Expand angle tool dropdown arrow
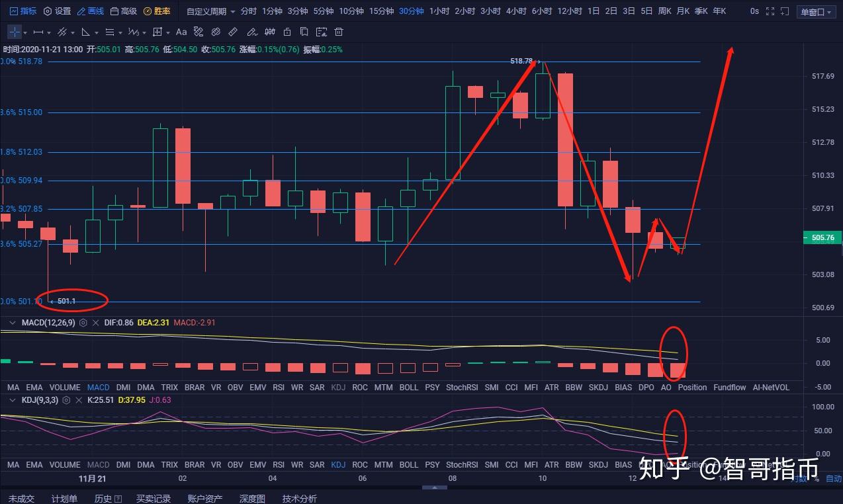843x504 pixels. pyautogui.click(x=97, y=32)
